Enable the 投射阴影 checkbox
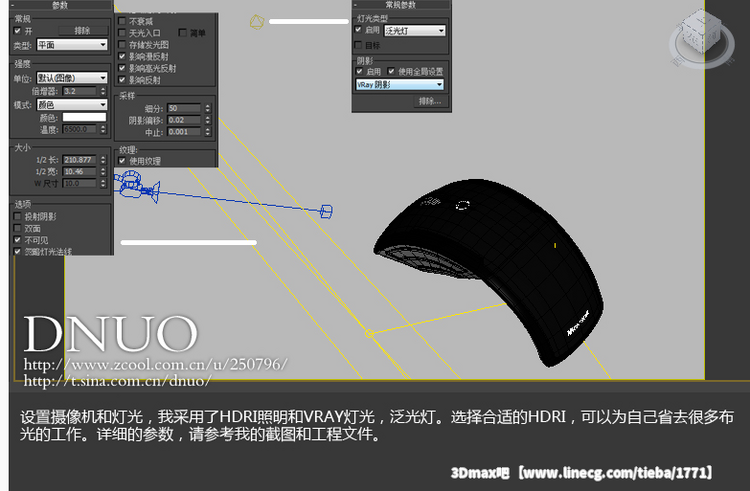750x491 pixels. pyautogui.click(x=18, y=217)
